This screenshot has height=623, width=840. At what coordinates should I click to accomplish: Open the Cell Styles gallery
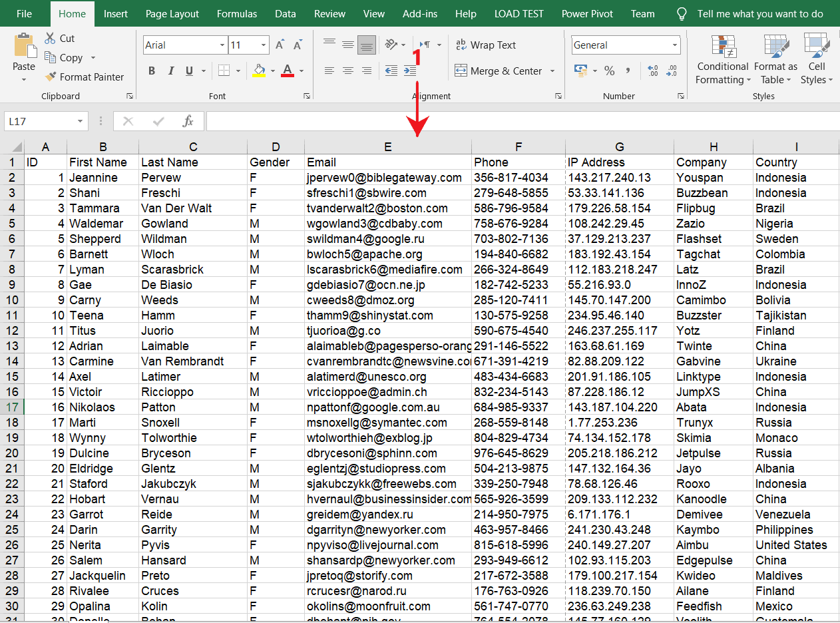pos(817,59)
